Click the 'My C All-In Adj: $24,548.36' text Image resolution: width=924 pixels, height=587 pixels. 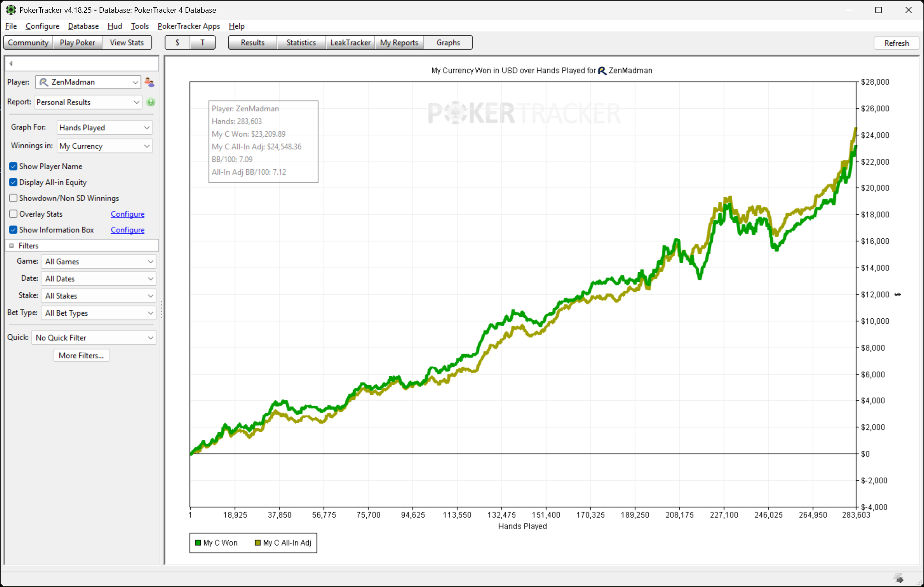(257, 147)
